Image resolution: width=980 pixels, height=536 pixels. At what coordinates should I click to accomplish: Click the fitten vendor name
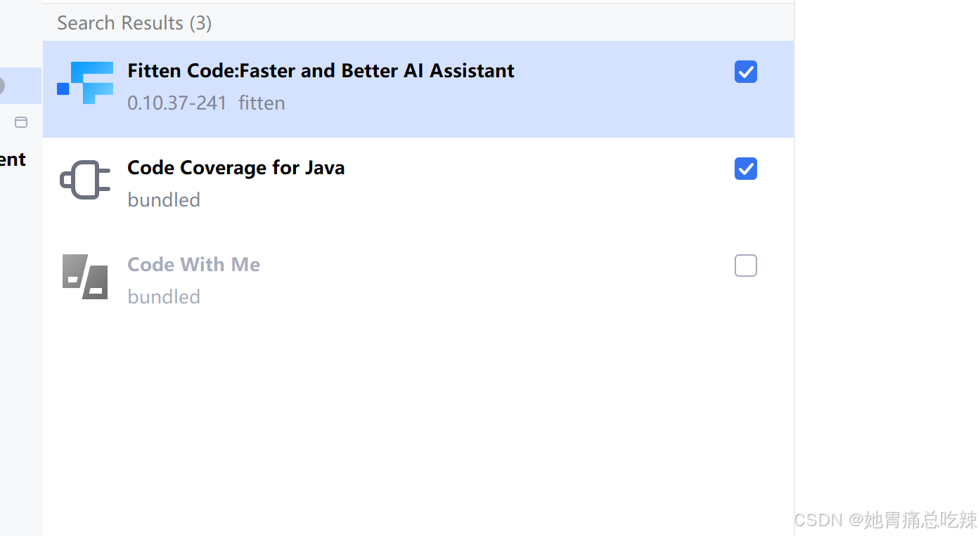pos(262,103)
